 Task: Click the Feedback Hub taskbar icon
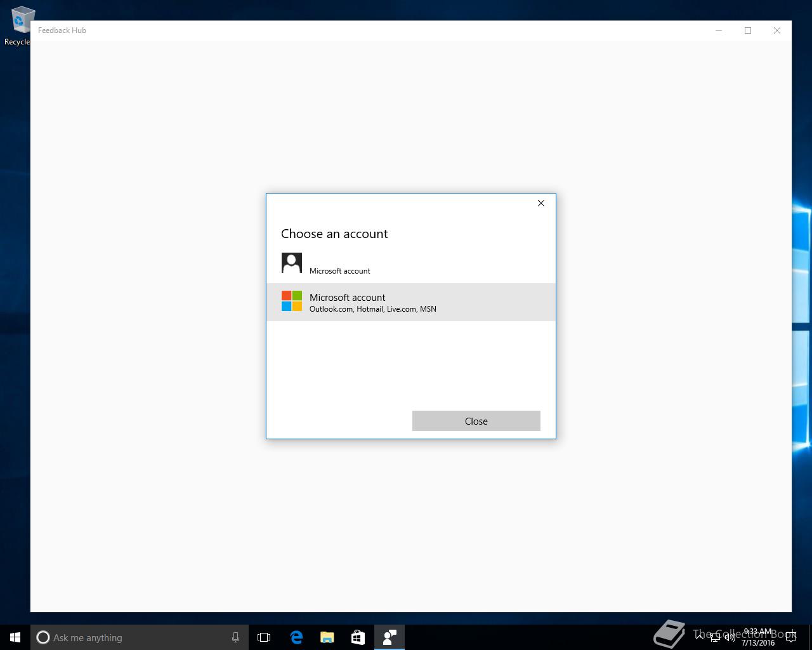click(390, 637)
